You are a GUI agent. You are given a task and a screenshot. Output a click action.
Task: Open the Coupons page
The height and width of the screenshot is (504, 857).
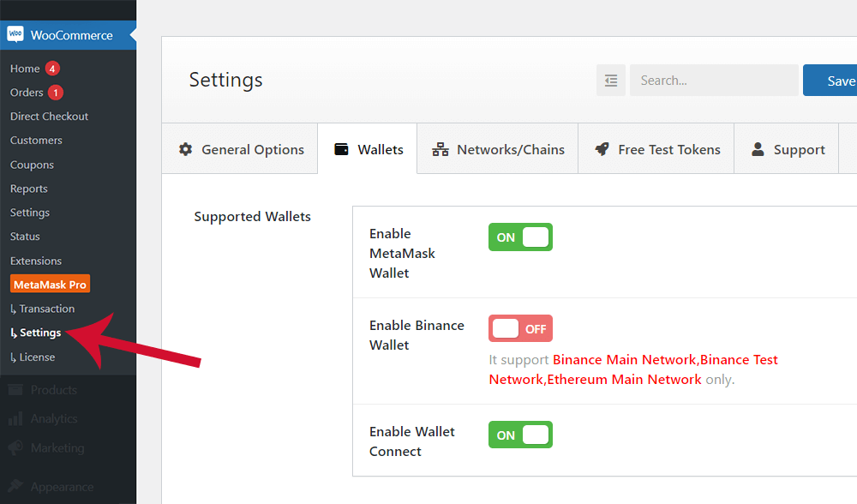pos(32,165)
